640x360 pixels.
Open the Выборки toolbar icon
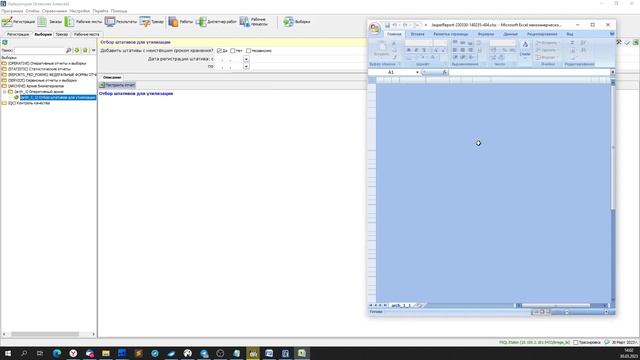click(x=289, y=22)
